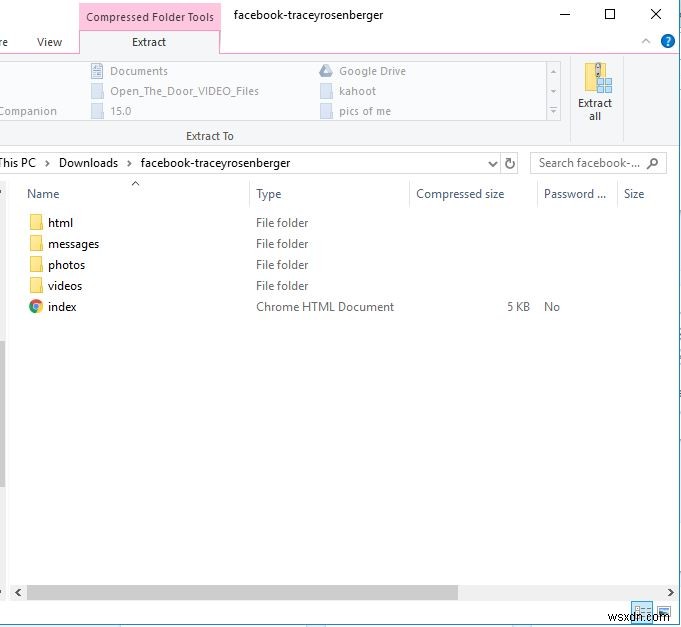
Task: Choose Open_The_Door_VIDEO_Files as extract destination
Action: [x=175, y=91]
